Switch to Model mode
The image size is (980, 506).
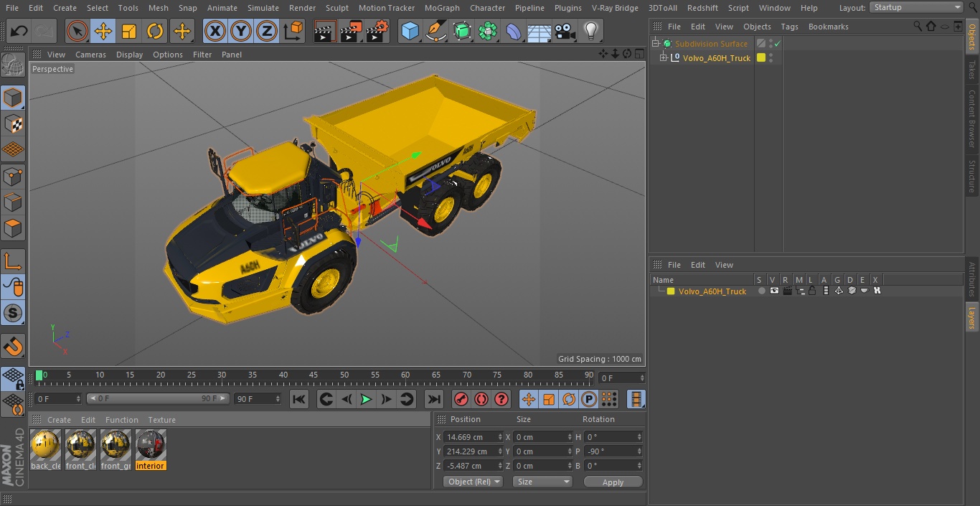[x=13, y=98]
